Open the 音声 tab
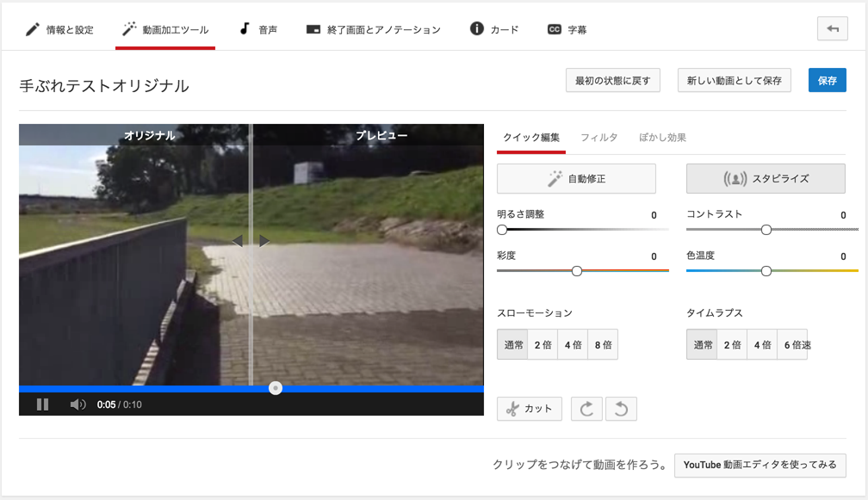This screenshot has width=868, height=500. (258, 30)
